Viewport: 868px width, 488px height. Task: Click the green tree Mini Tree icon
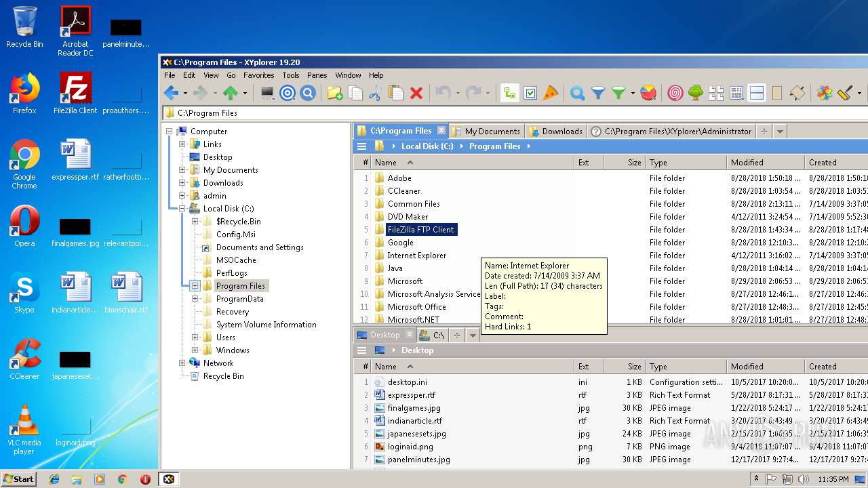[x=695, y=93]
